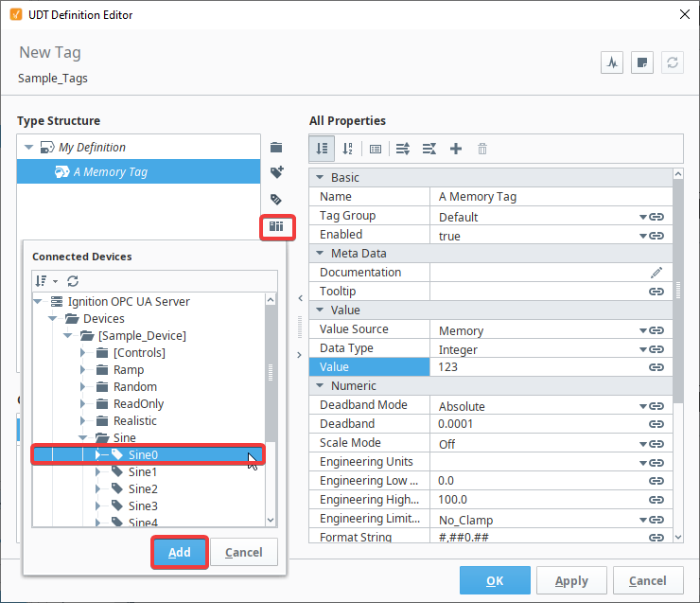
Task: Open the tag diagnostics chart icon
Action: [x=612, y=62]
